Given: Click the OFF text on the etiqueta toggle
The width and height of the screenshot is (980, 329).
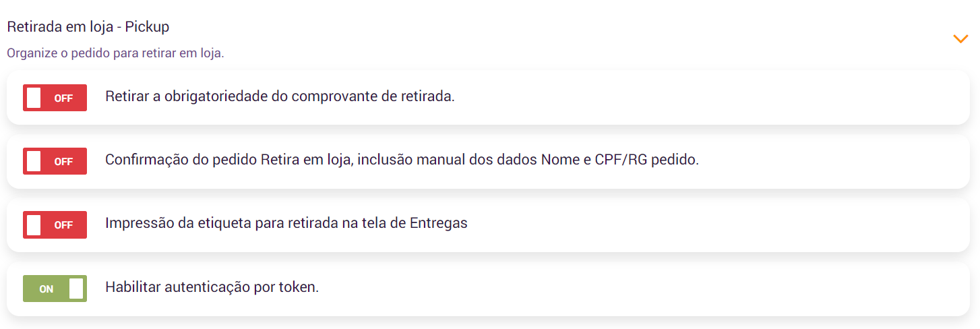Looking at the screenshot, I should click(x=63, y=225).
